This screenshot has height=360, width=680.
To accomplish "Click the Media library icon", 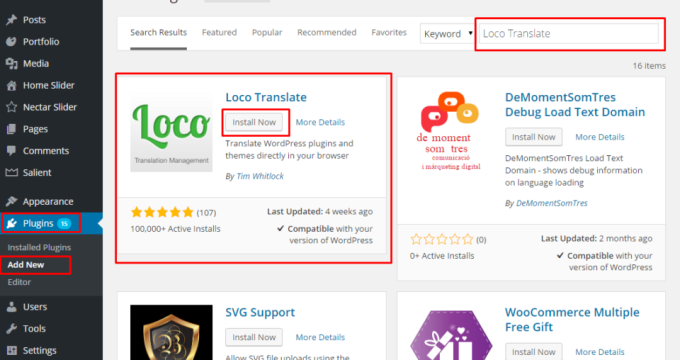I will point(12,63).
